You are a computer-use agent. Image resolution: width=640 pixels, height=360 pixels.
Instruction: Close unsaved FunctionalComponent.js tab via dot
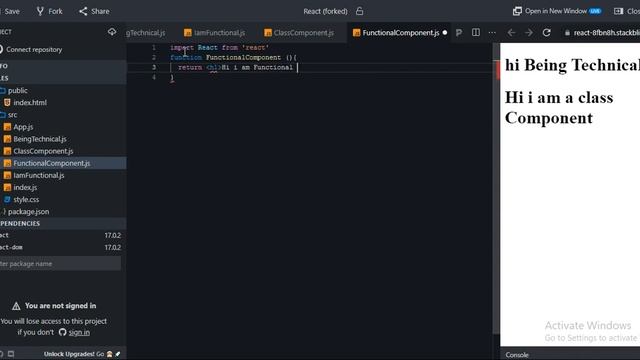click(445, 33)
